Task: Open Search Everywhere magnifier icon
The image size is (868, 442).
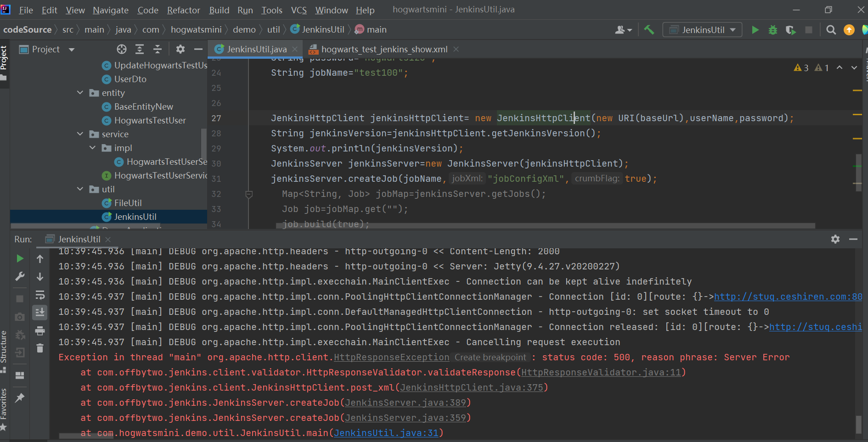Action: tap(831, 30)
